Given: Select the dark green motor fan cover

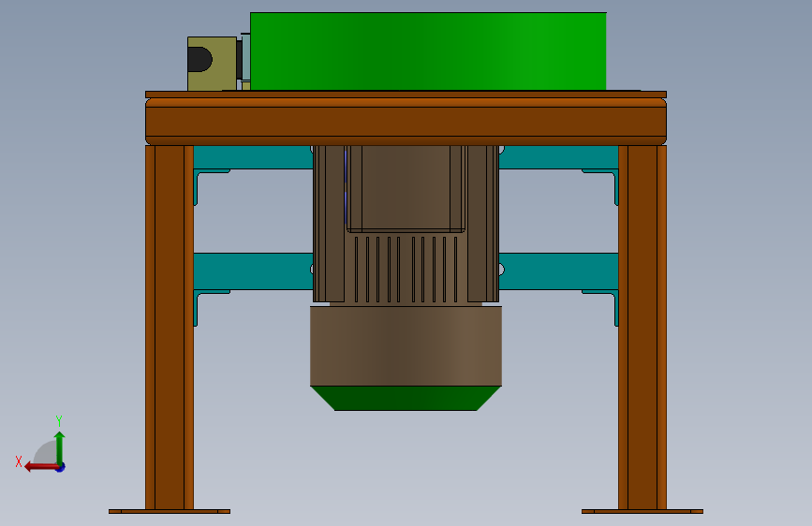Looking at the screenshot, I should tap(406, 398).
